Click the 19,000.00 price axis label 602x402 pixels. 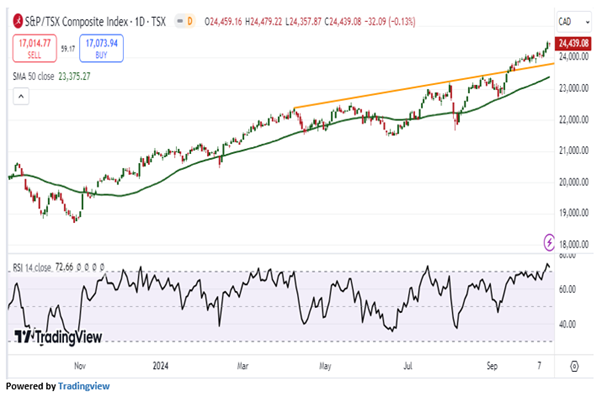[x=574, y=213]
